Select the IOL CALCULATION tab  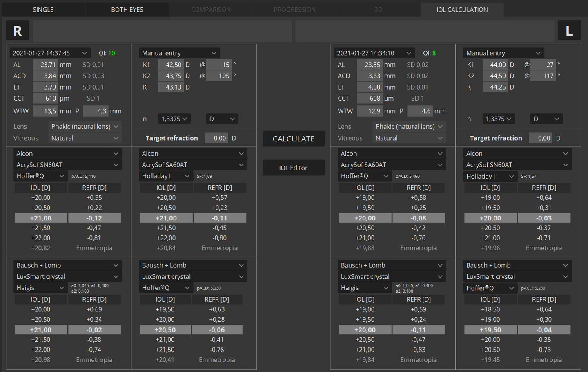pos(462,10)
